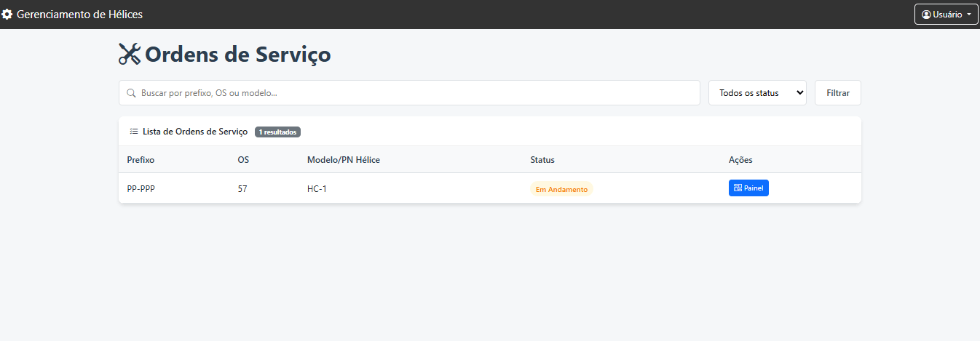Open the Painel button for PP-PPP
This screenshot has width=980, height=341.
[x=748, y=188]
